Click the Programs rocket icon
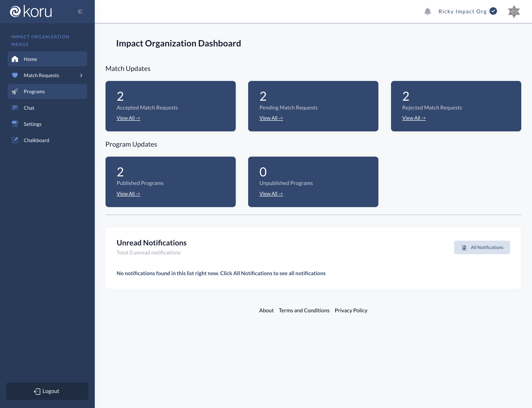The height and width of the screenshot is (408, 532). [15, 92]
